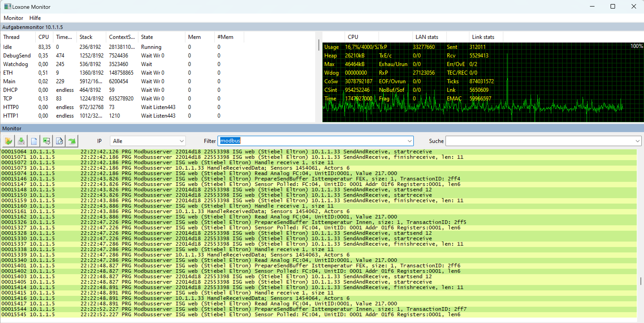Click the blank page clear-log icon
The height and width of the screenshot is (323, 644).
click(34, 141)
